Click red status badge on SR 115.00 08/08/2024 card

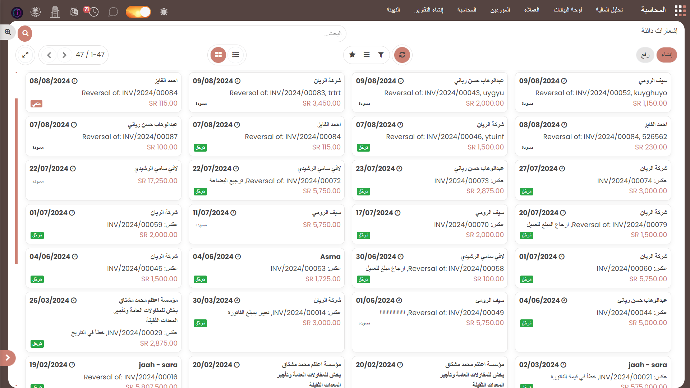point(37,104)
